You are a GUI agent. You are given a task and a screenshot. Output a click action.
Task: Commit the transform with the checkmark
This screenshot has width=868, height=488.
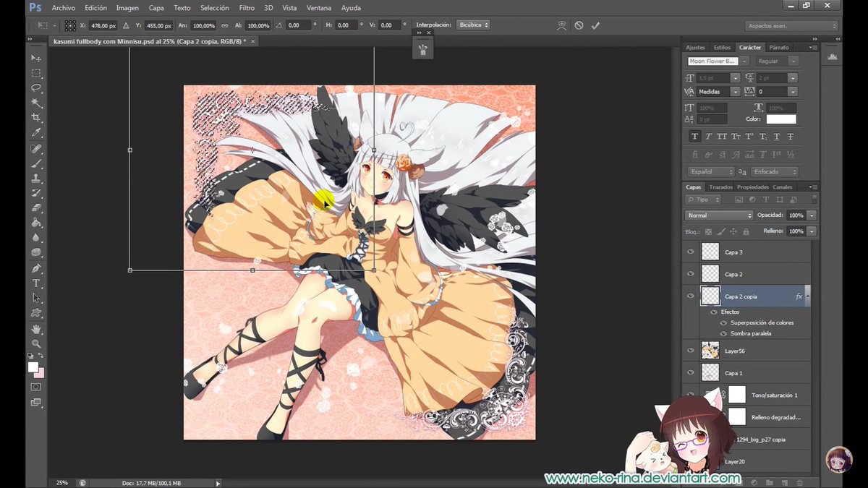click(x=595, y=25)
